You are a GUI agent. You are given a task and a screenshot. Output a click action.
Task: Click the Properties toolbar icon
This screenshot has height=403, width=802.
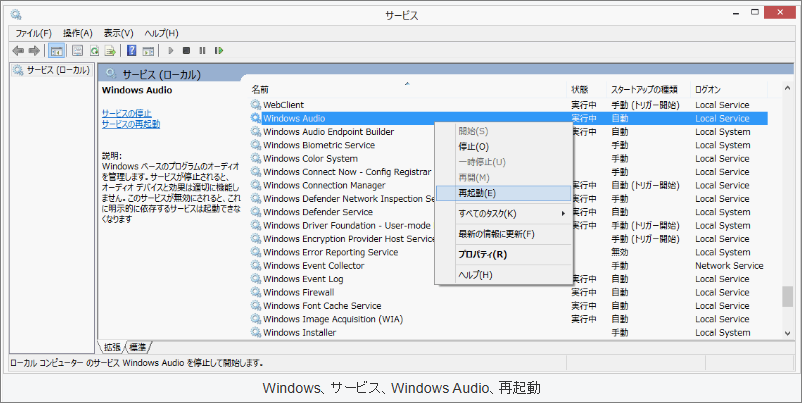tap(77, 51)
